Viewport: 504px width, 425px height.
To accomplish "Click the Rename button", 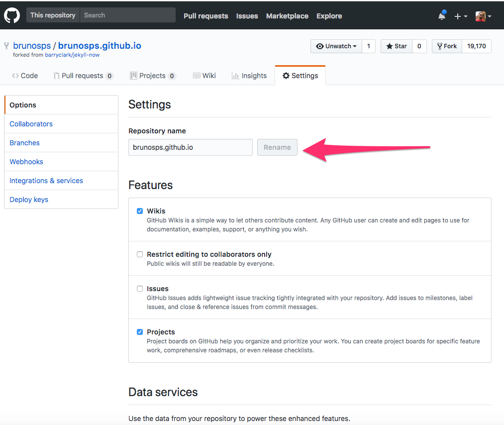I will coord(277,147).
